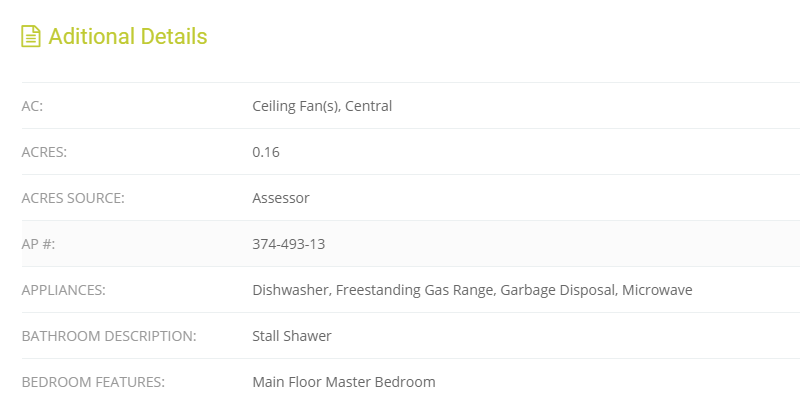Select the BEDROOM FEATURES: label
The image size is (800, 404).
click(93, 382)
